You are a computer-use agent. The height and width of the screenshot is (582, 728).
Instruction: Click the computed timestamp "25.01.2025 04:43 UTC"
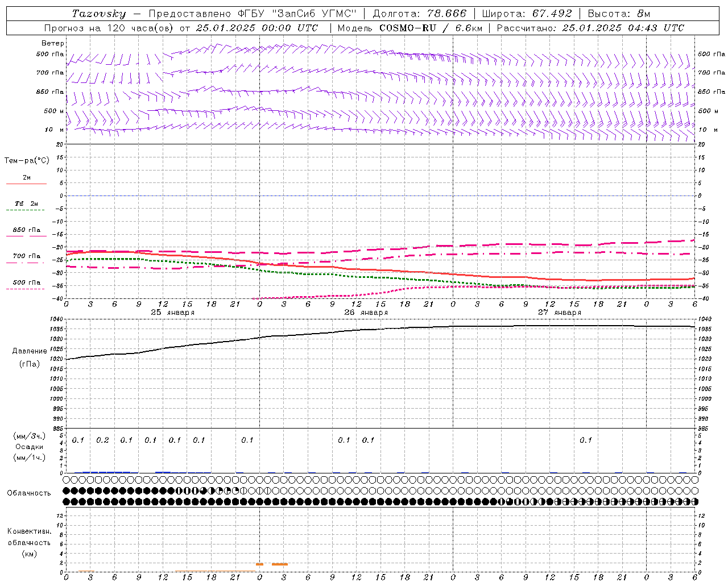pyautogui.click(x=623, y=28)
